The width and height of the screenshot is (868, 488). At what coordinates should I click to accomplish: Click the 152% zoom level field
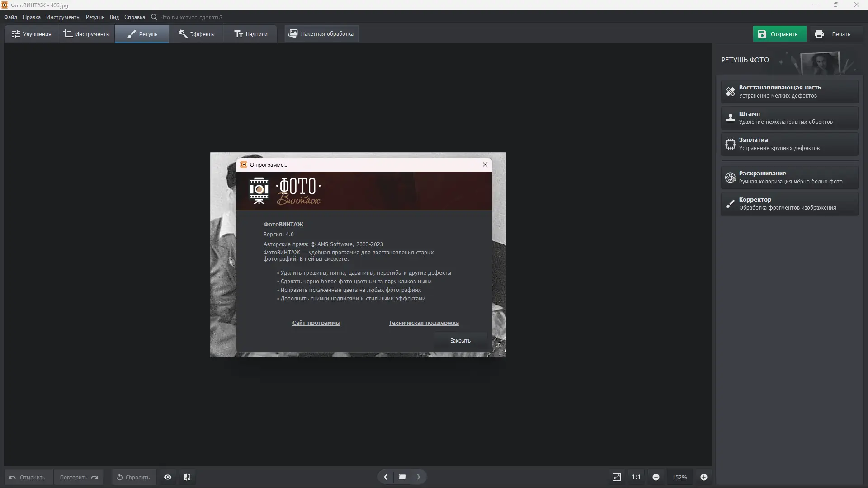[x=679, y=478]
